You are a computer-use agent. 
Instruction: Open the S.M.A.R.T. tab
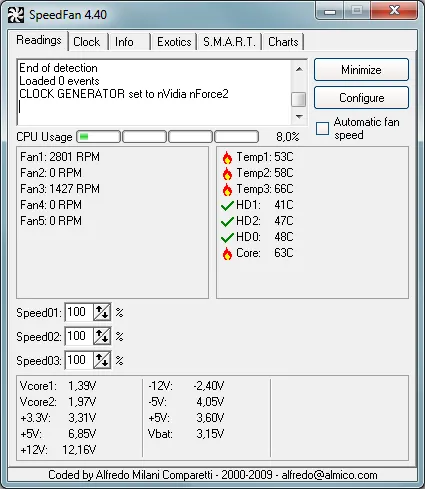click(229, 42)
